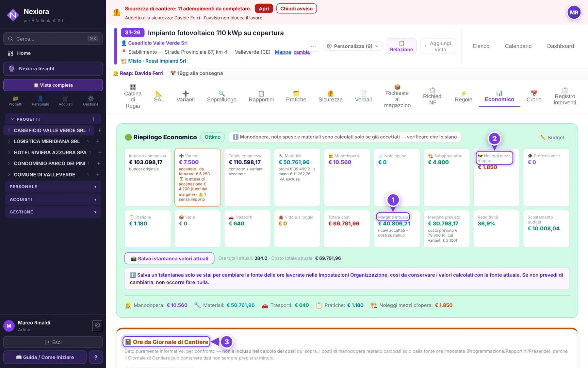Click plus icon next to Comune di Valleverde
This screenshot has height=368, width=588.
(98, 175)
